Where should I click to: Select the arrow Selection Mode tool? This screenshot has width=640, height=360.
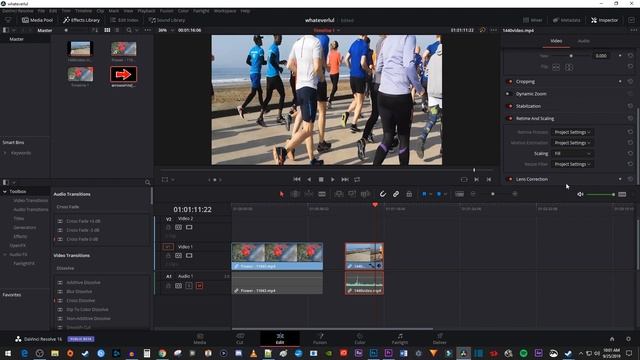[x=281, y=194]
